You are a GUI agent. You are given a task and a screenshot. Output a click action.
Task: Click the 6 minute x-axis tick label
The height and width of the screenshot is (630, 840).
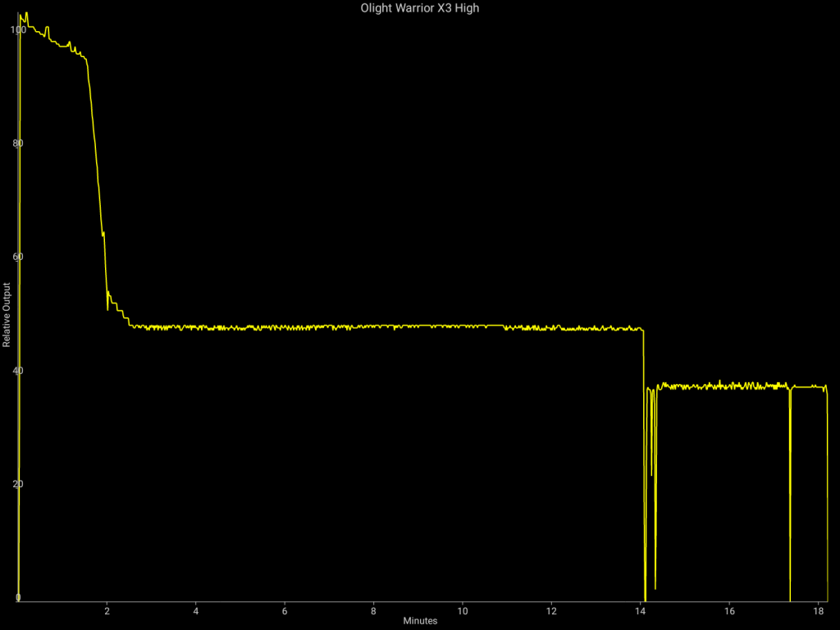tap(285, 610)
